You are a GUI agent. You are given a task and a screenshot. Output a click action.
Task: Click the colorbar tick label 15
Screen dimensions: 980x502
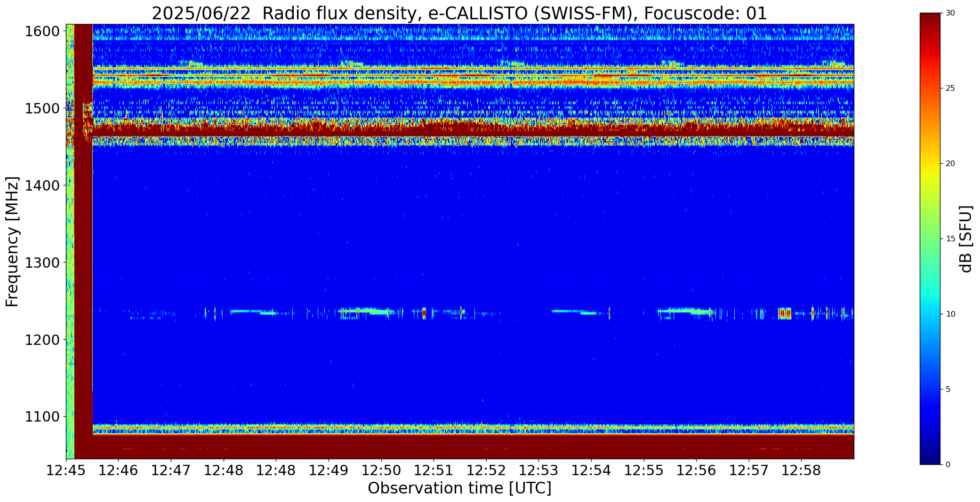point(950,239)
